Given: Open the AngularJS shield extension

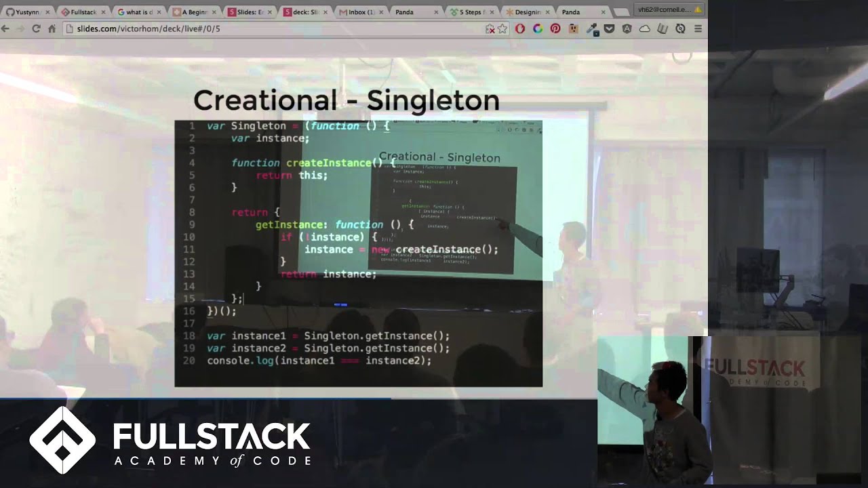Looking at the screenshot, I should tap(627, 28).
